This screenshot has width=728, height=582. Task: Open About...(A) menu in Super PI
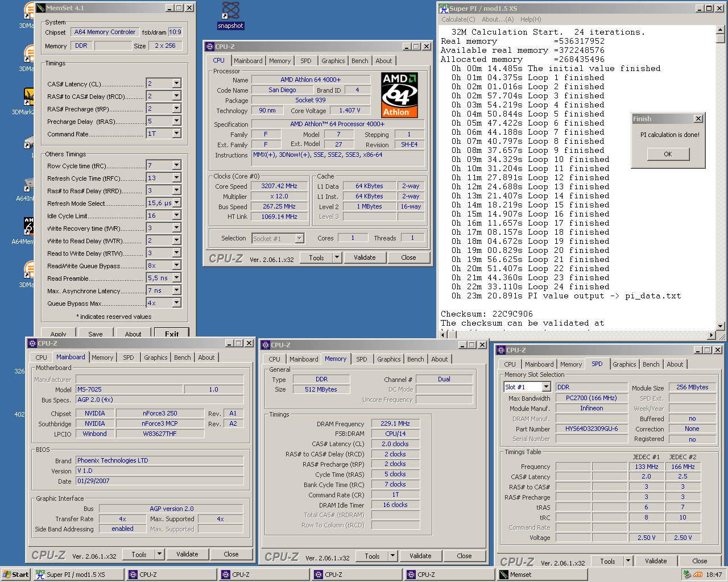tap(498, 19)
